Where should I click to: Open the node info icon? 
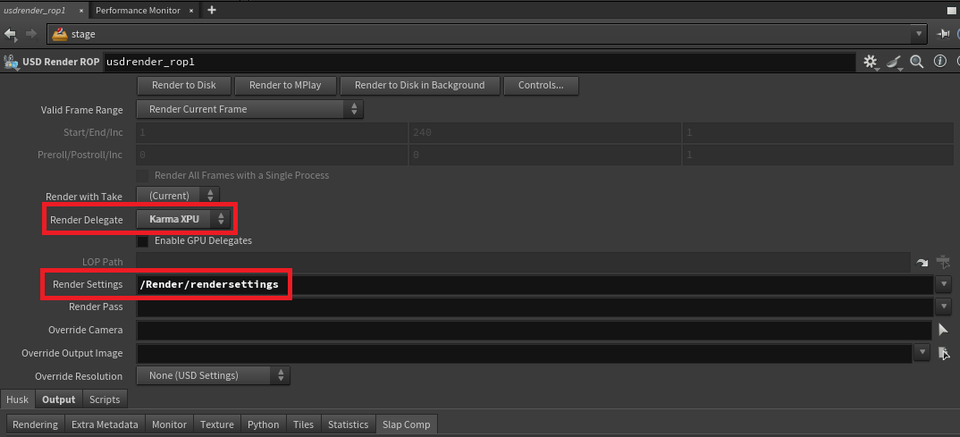click(938, 62)
